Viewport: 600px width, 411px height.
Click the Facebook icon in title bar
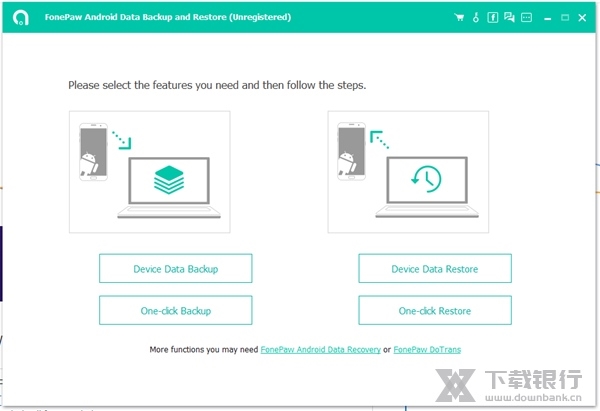click(x=493, y=17)
